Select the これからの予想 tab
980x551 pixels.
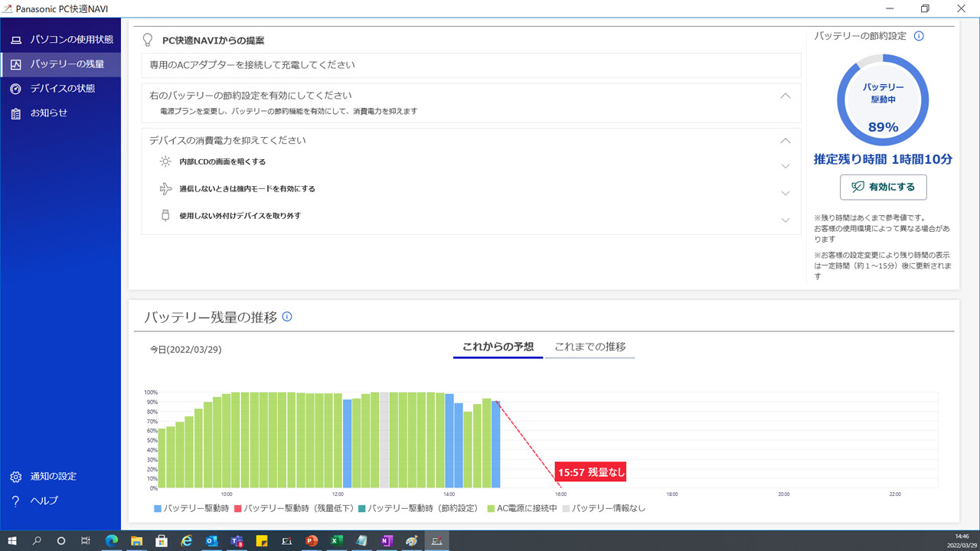point(497,347)
